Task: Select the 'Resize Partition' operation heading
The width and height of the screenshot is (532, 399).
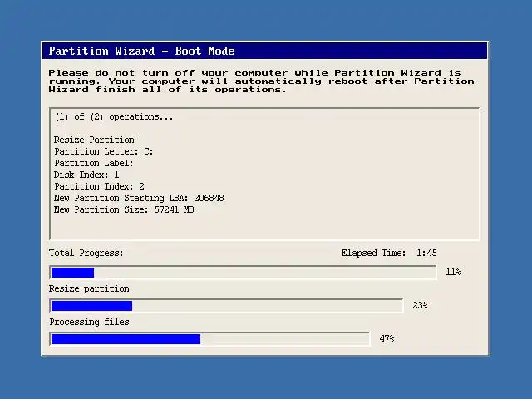Action: (94, 140)
